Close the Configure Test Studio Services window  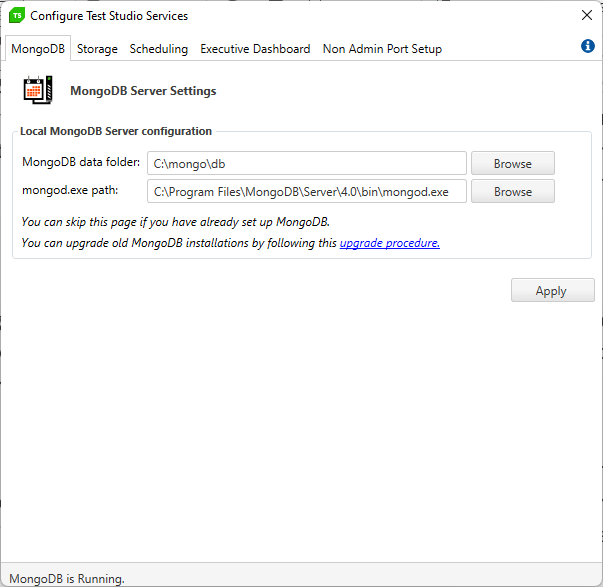[x=586, y=15]
